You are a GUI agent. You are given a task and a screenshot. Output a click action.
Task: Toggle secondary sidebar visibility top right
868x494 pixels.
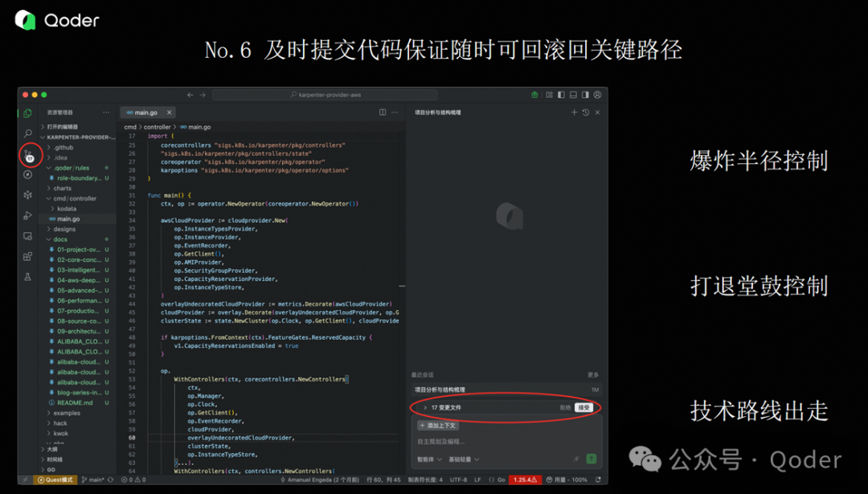585,95
